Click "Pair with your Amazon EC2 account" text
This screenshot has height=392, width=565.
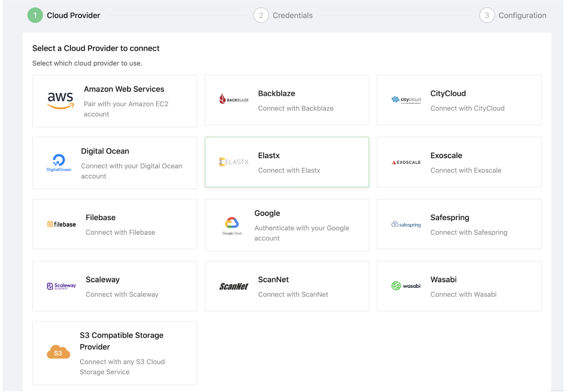click(126, 109)
